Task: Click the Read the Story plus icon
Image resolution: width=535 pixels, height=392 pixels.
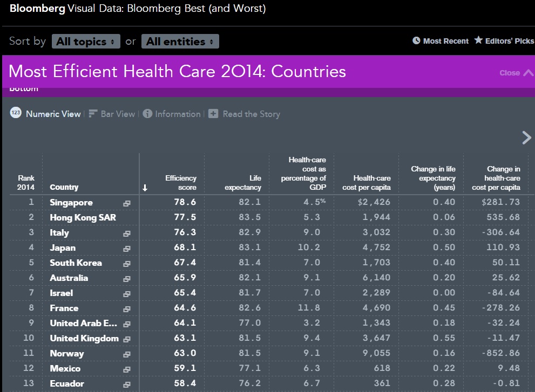Action: coord(213,114)
